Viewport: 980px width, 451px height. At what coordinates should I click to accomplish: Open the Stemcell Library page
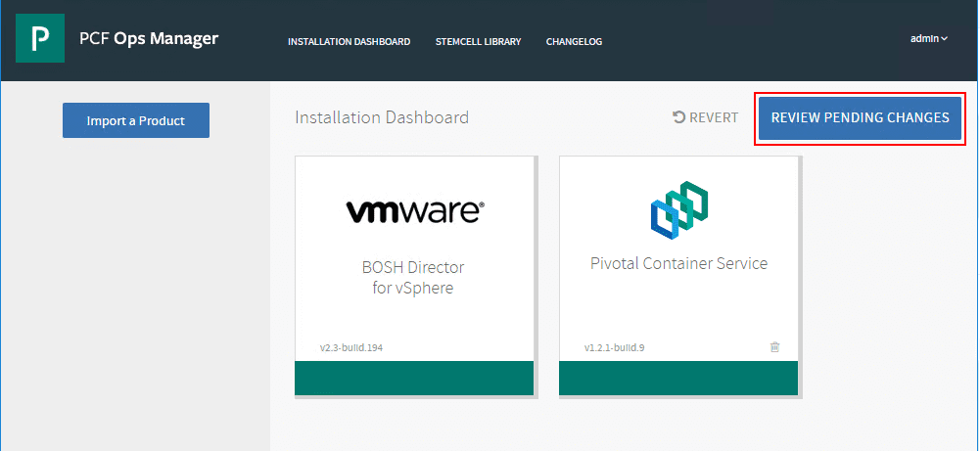point(478,42)
